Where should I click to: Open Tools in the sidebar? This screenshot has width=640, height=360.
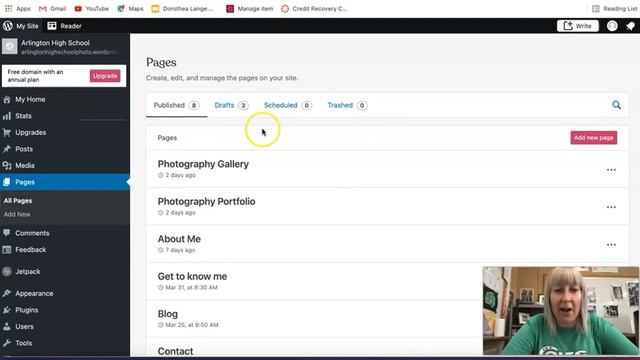click(24, 343)
